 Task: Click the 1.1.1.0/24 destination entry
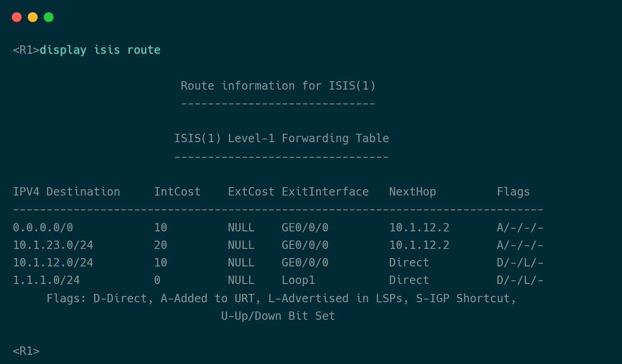[x=46, y=280]
